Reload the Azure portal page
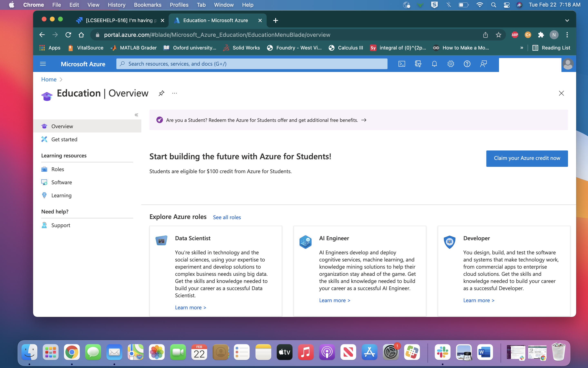The width and height of the screenshot is (588, 368). 68,35
